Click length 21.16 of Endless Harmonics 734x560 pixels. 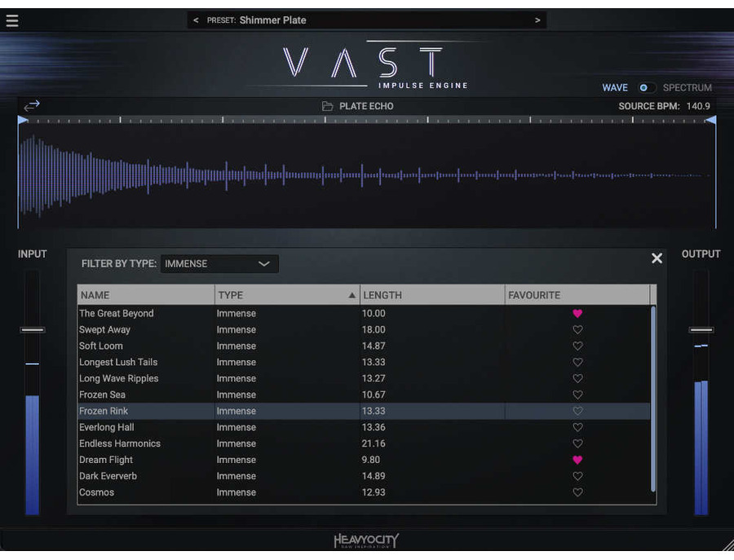pos(374,443)
